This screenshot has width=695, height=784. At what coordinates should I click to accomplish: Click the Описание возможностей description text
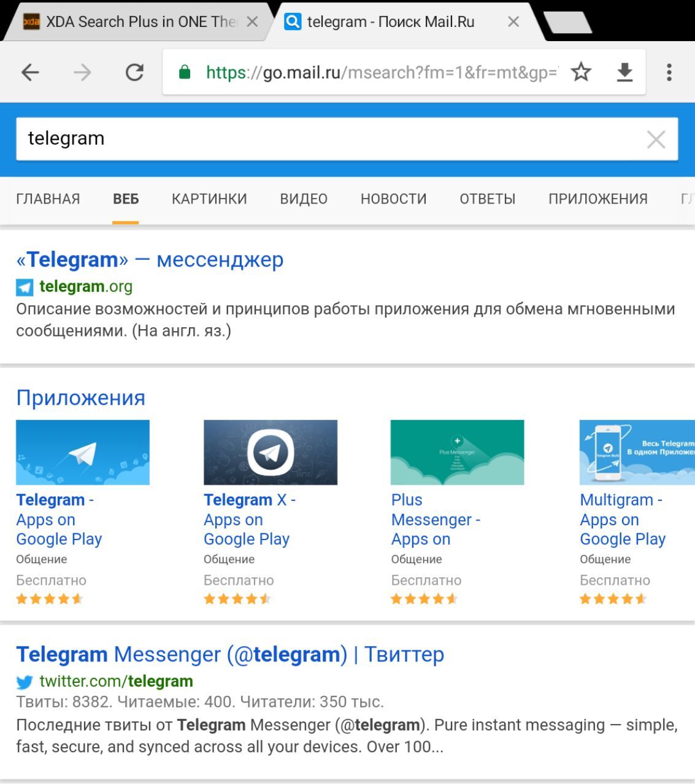(x=345, y=320)
